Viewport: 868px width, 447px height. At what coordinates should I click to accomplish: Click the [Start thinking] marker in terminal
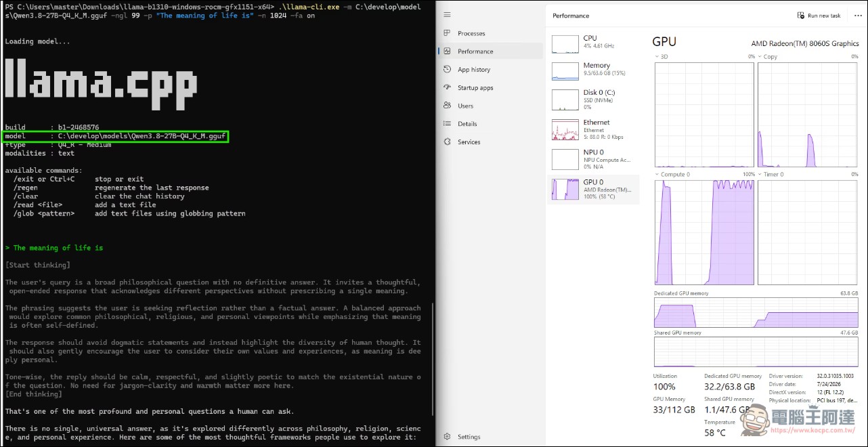pos(37,265)
